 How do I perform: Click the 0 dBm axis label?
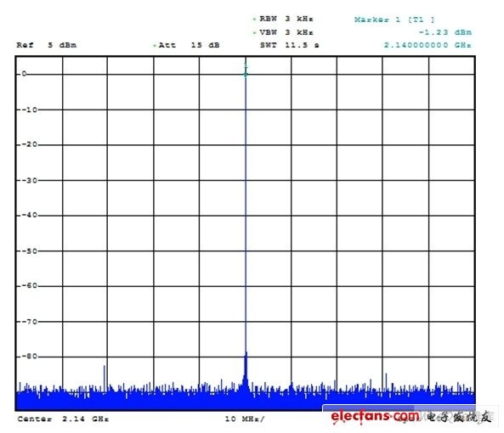24,74
